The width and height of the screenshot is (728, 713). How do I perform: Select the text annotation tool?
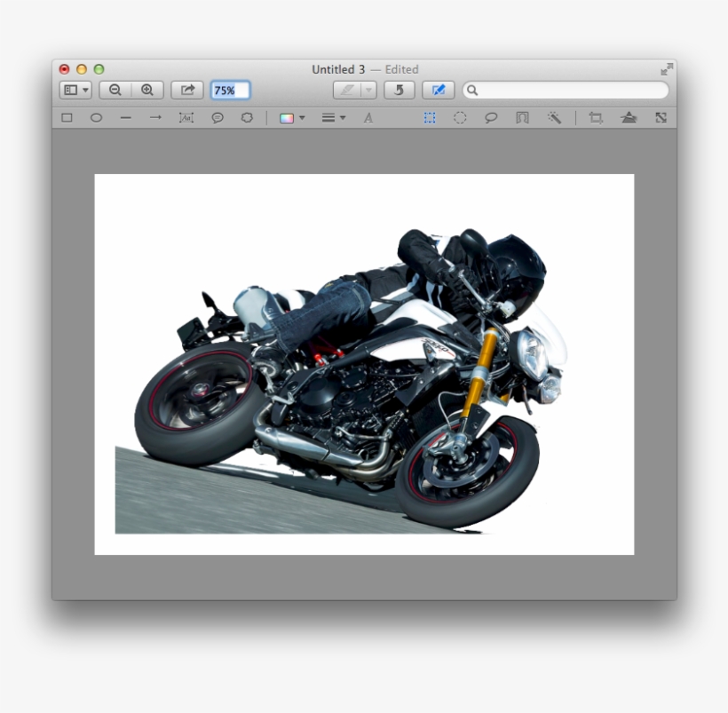coord(186,116)
